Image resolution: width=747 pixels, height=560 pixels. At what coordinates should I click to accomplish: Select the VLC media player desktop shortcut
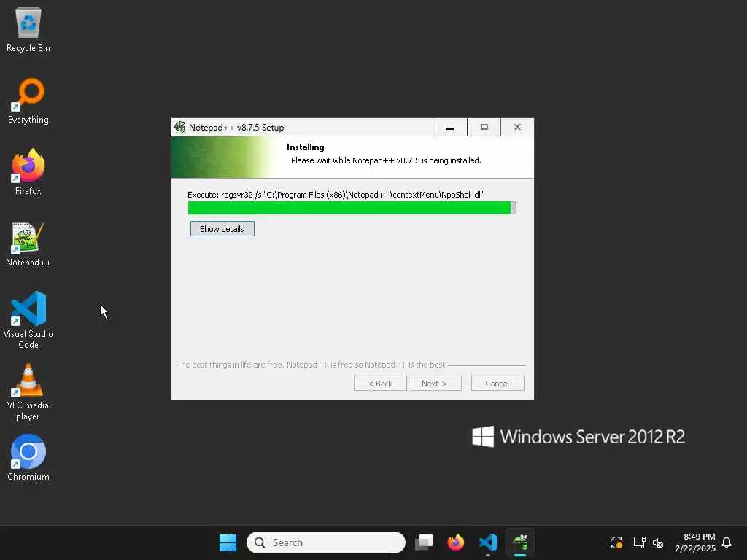pos(28,392)
